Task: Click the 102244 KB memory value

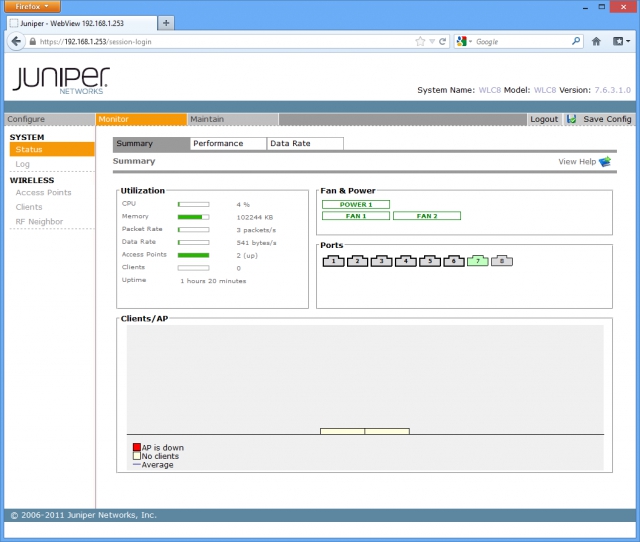Action: coord(255,218)
